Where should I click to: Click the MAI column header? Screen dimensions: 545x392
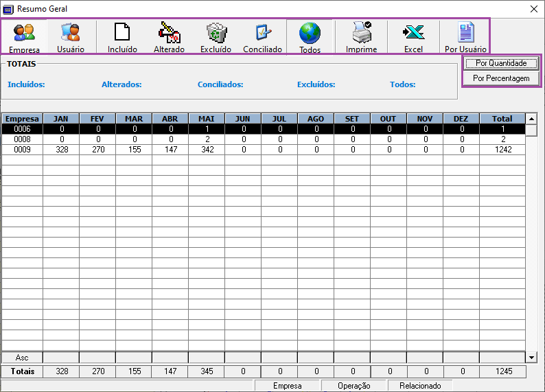click(x=207, y=119)
